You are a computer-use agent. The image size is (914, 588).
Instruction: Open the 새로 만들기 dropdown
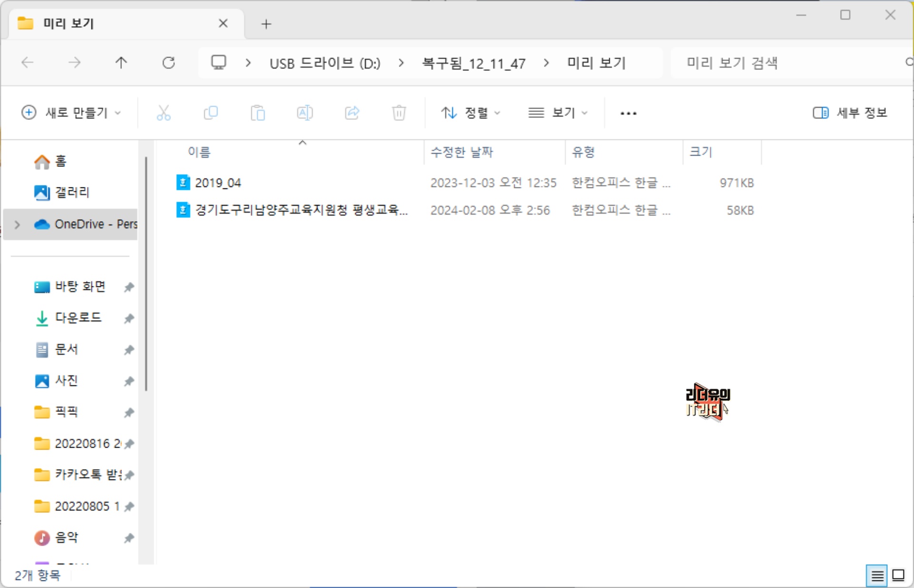[x=71, y=113]
